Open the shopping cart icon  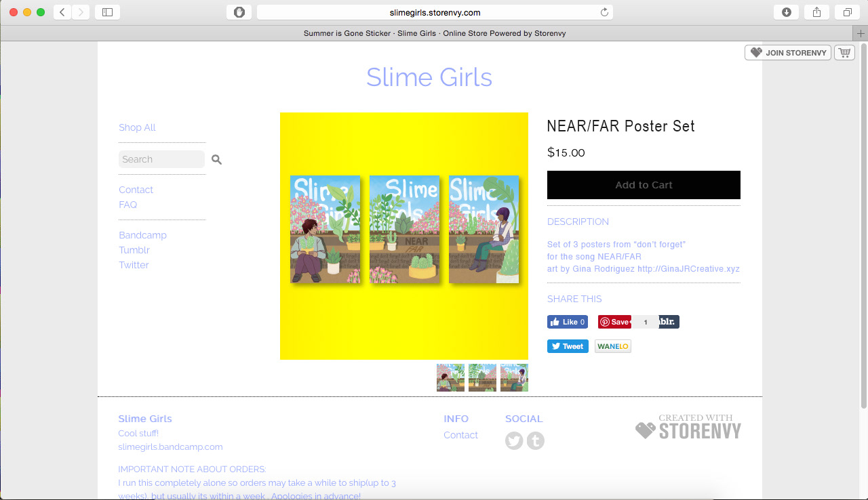844,52
